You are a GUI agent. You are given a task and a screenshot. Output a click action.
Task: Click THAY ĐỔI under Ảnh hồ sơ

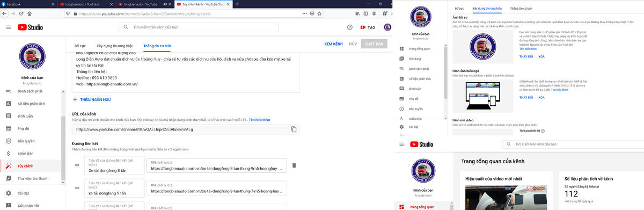pos(526,56)
